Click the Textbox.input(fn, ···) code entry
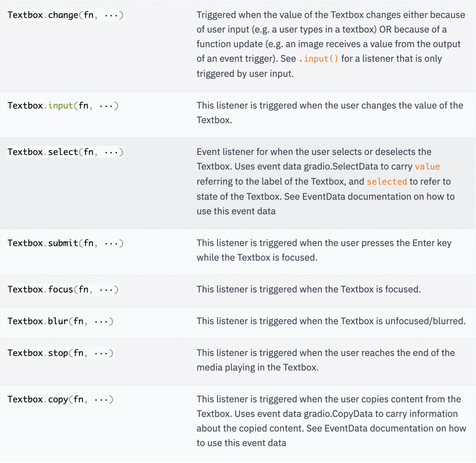476x463 pixels. [63, 106]
